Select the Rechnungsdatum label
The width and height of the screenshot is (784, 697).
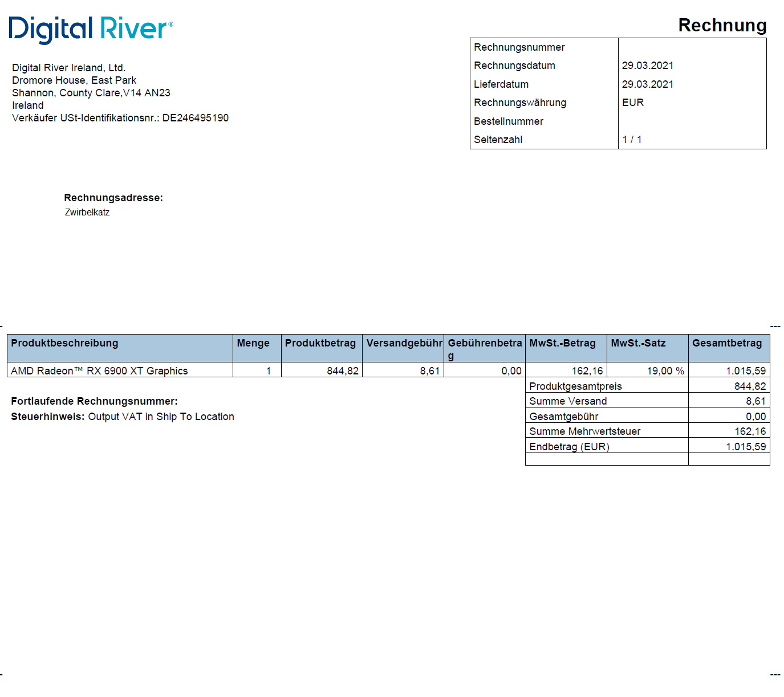[514, 66]
